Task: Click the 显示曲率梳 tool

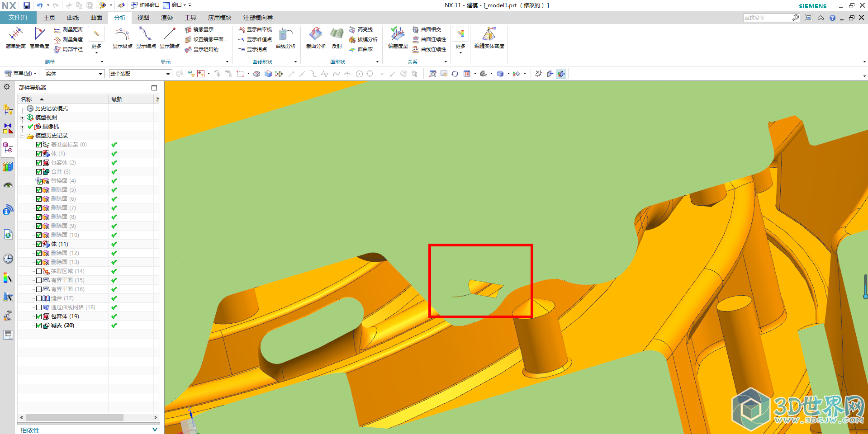Action: coord(255,29)
